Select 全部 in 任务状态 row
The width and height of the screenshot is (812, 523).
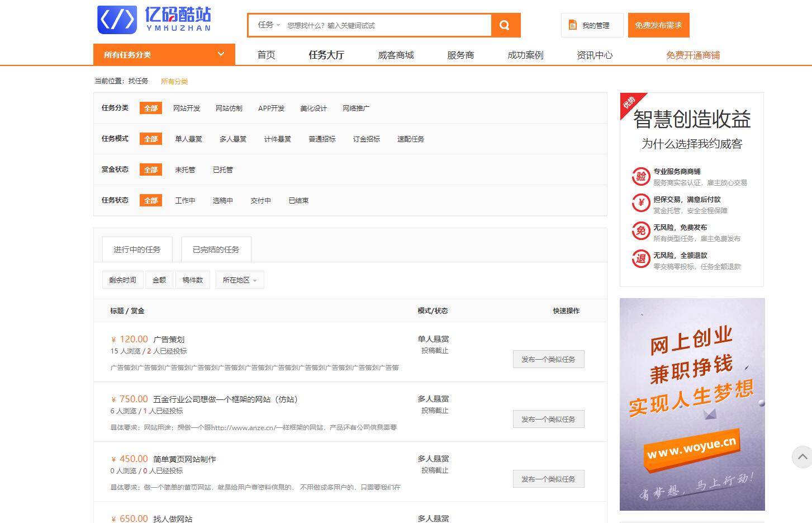click(151, 200)
